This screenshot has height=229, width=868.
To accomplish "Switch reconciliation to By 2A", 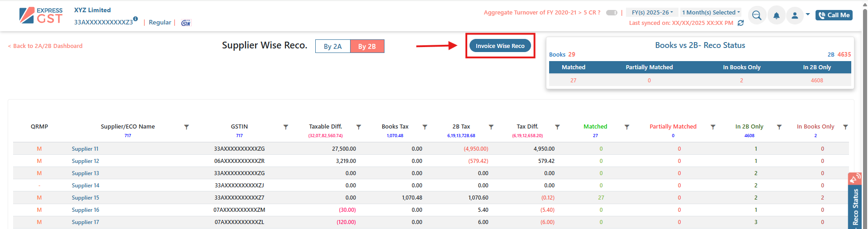I will pyautogui.click(x=332, y=47).
